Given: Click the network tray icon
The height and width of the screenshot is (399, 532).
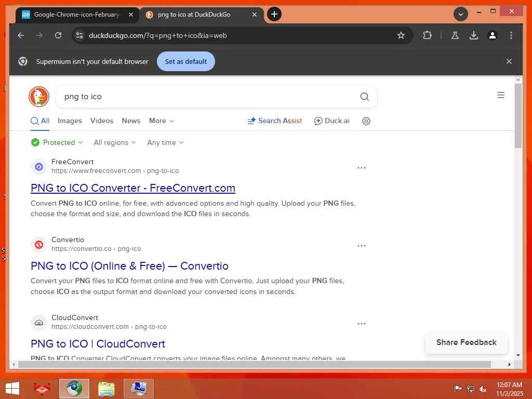Looking at the screenshot, I should (x=471, y=389).
